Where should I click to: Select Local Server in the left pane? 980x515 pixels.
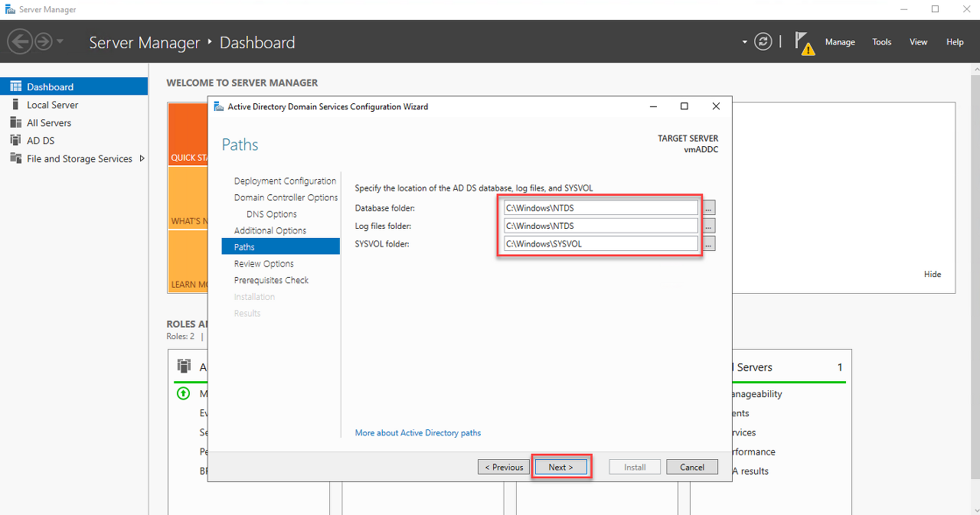(73, 105)
